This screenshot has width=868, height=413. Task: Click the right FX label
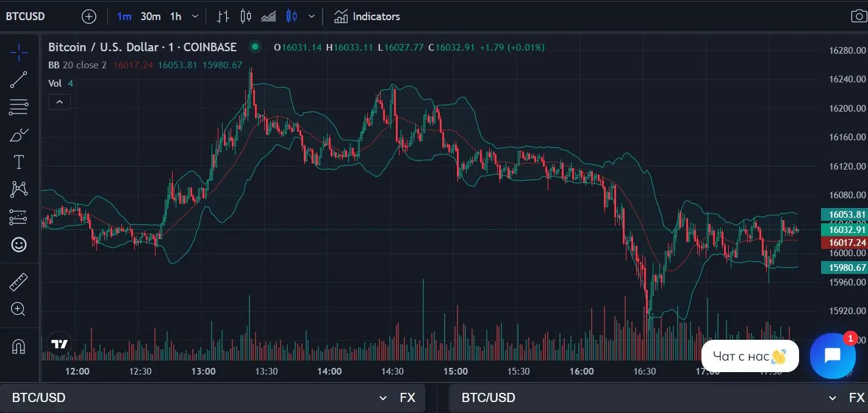coord(857,398)
